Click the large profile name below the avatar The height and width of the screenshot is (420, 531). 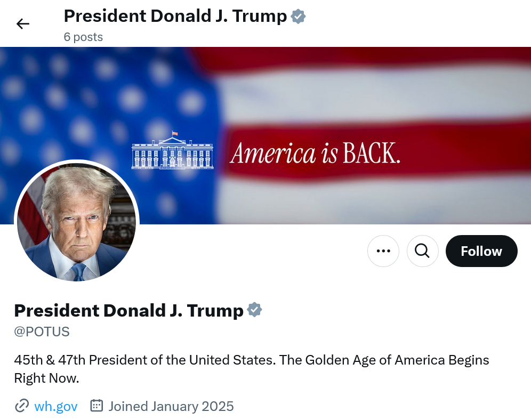[x=128, y=310]
